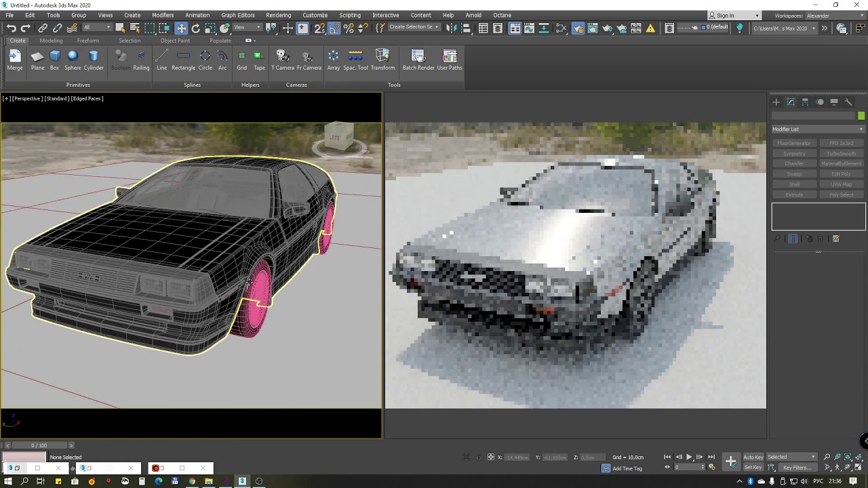This screenshot has height=488, width=868.
Task: Jump to the end frame
Action: [711, 457]
